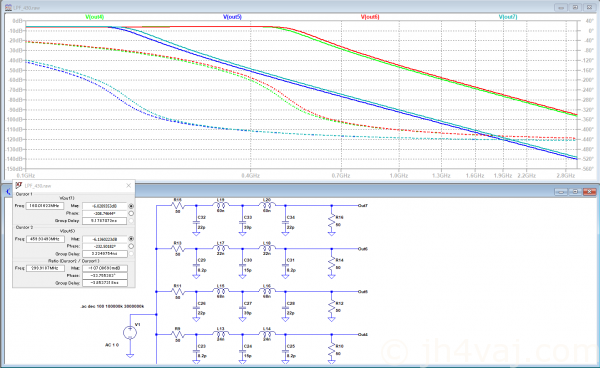Viewport: 600px width, 368px height.
Task: Click the .ac dec simulation directive text
Action: 112,306
